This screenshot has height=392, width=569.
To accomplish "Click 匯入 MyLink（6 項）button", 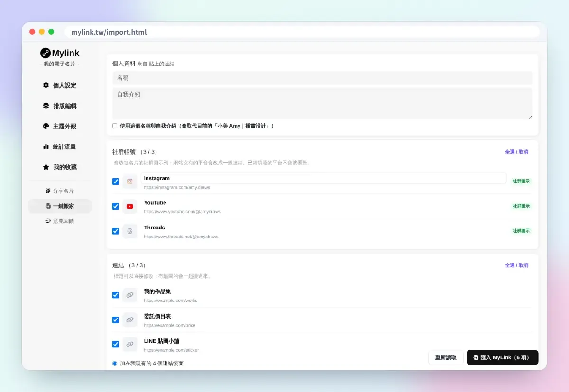I will (502, 357).
